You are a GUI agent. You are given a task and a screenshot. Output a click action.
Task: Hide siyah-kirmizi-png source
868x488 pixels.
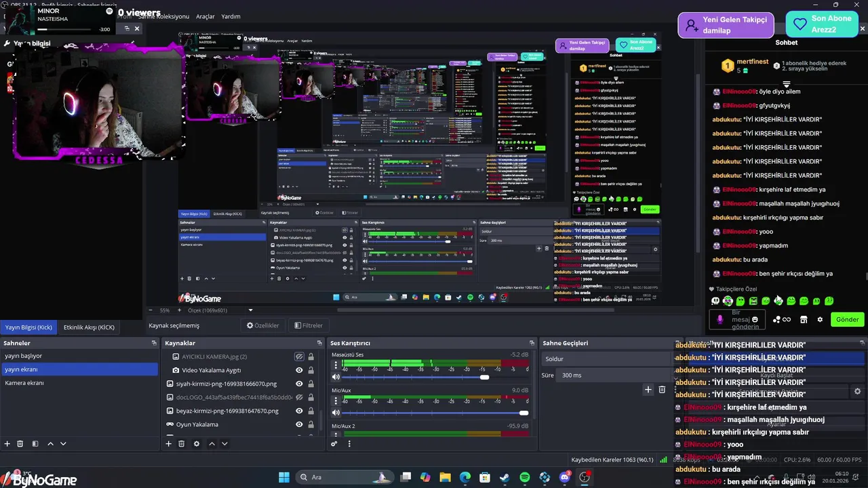[x=299, y=384]
